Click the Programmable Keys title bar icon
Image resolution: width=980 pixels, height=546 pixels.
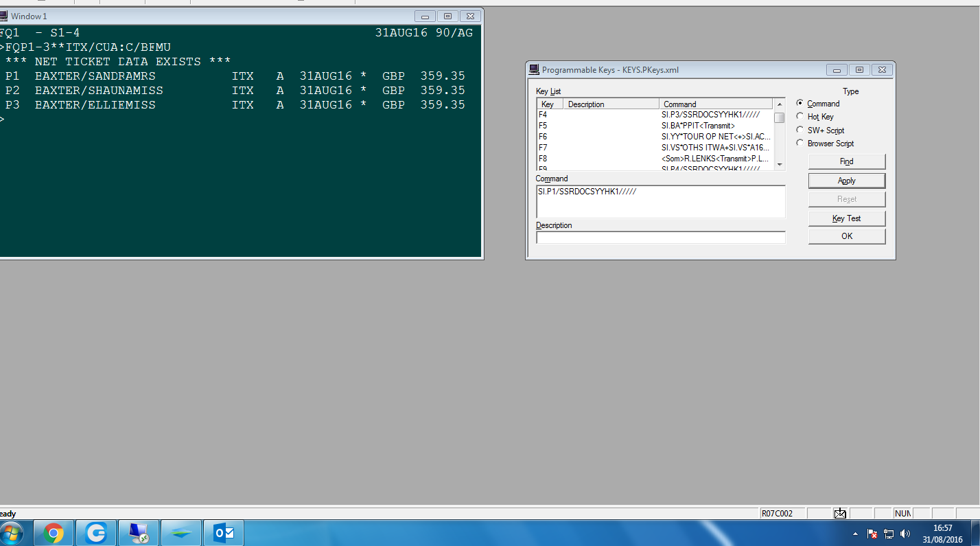(534, 69)
